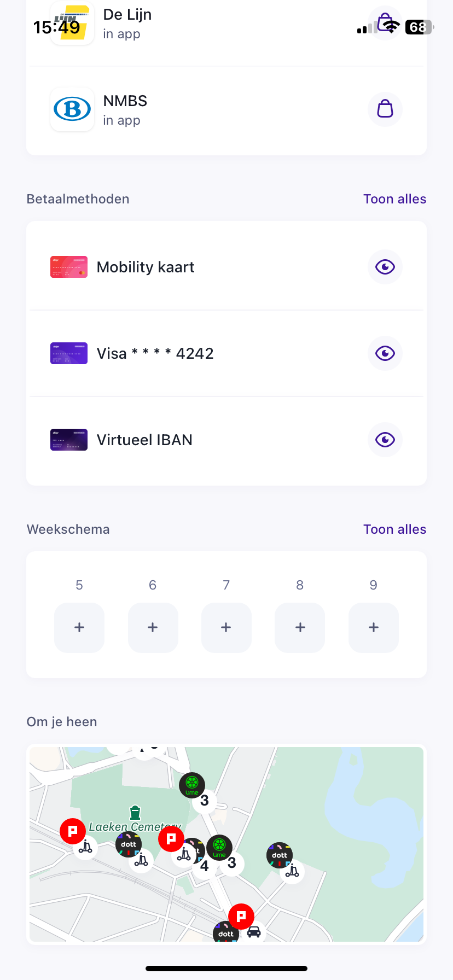The width and height of the screenshot is (453, 980).
Task: Select the rightmost dott scooter marker
Action: pyautogui.click(x=280, y=855)
